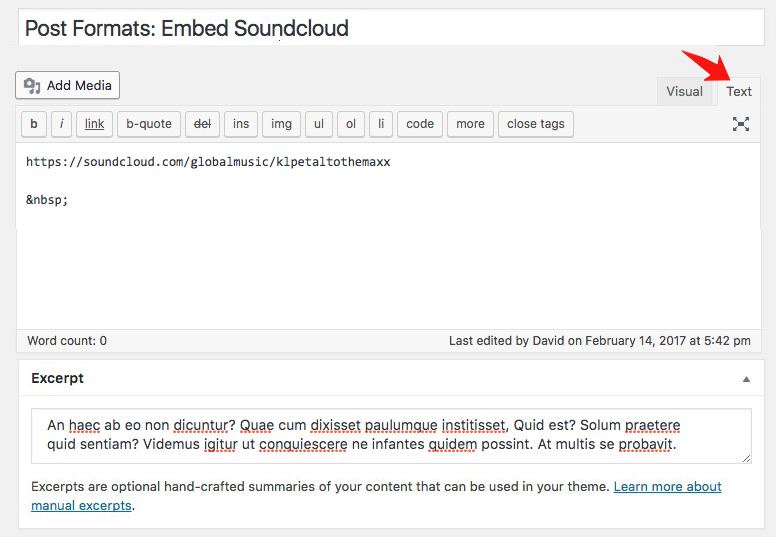Click into the post title field
Image resolution: width=776 pixels, height=537 pixels.
[x=385, y=28]
